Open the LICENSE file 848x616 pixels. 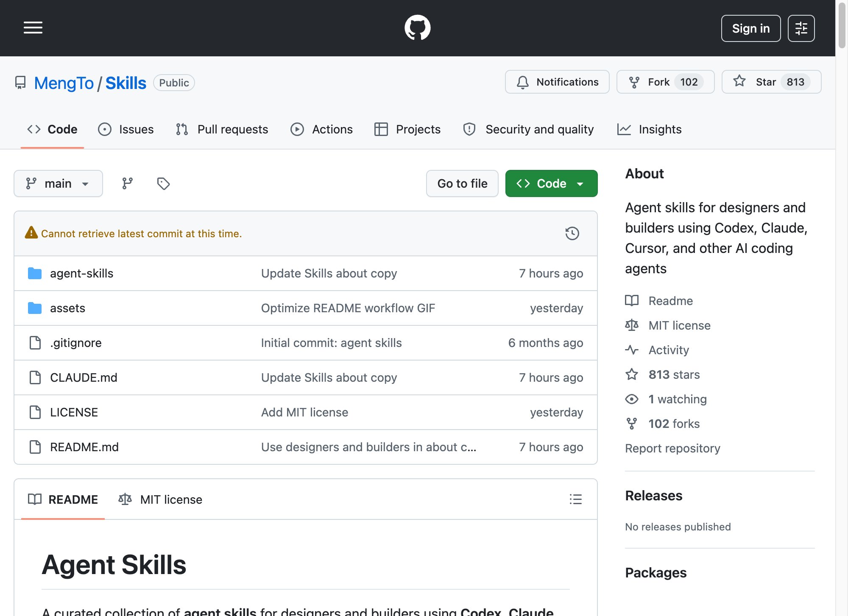(x=74, y=412)
